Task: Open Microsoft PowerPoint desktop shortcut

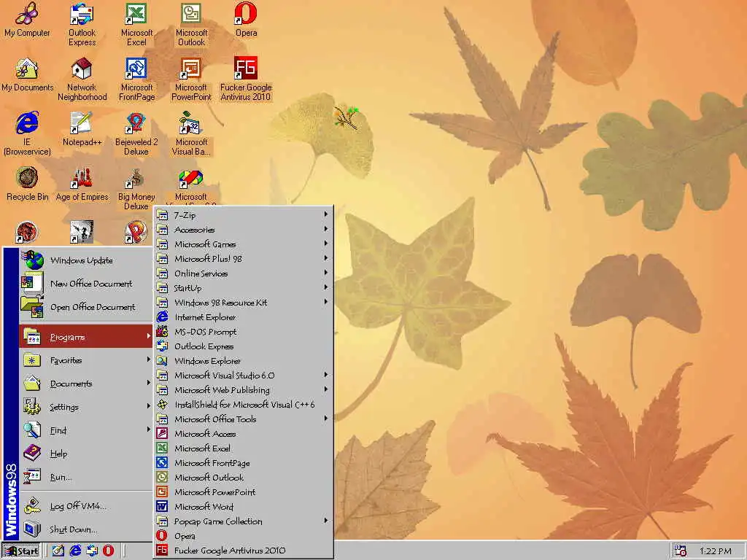Action: (191, 79)
